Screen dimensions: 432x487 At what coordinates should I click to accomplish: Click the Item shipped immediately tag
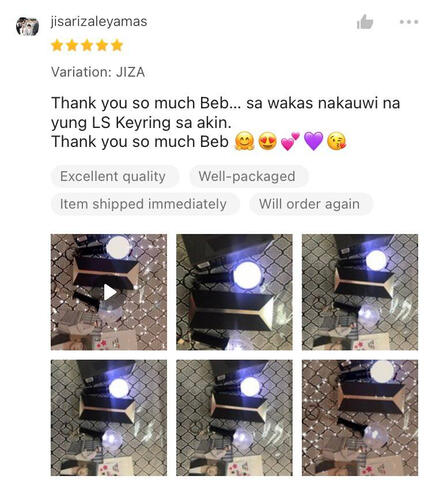coord(143,204)
